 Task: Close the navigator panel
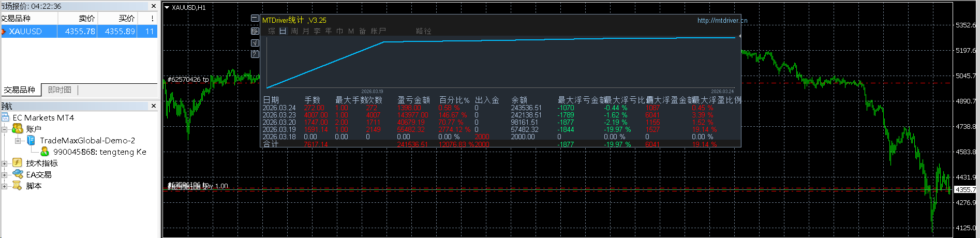tap(153, 106)
